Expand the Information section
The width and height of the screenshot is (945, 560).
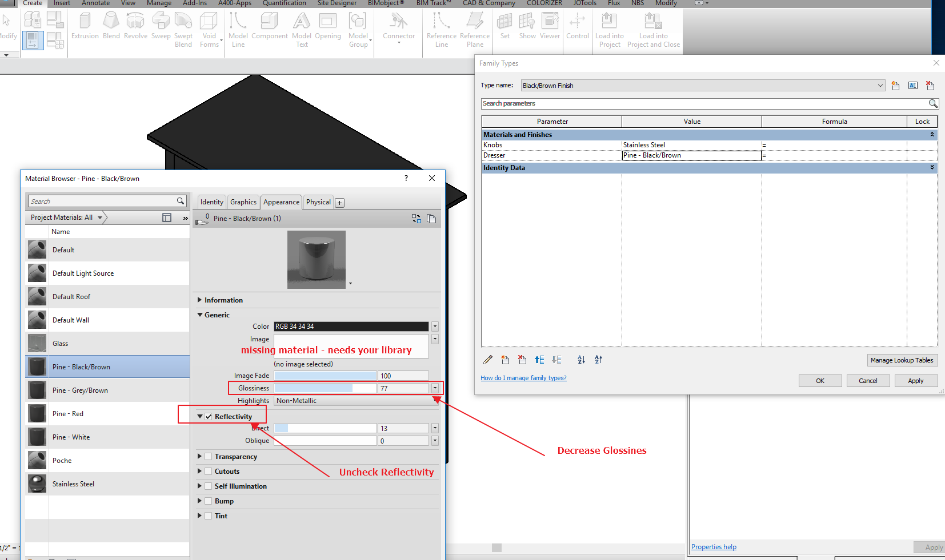click(200, 300)
